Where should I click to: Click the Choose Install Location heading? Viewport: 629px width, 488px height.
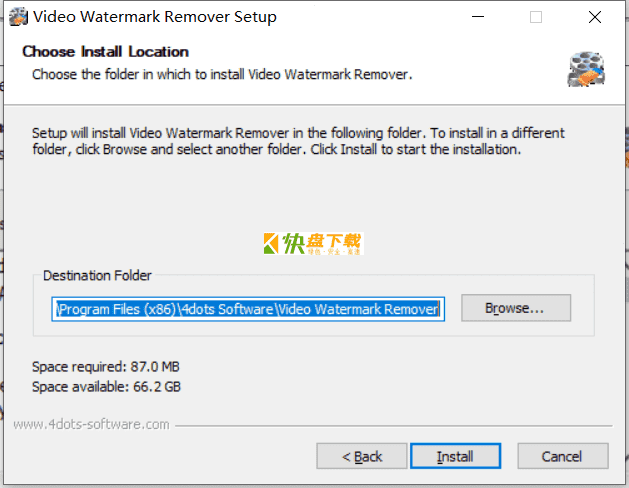(106, 52)
